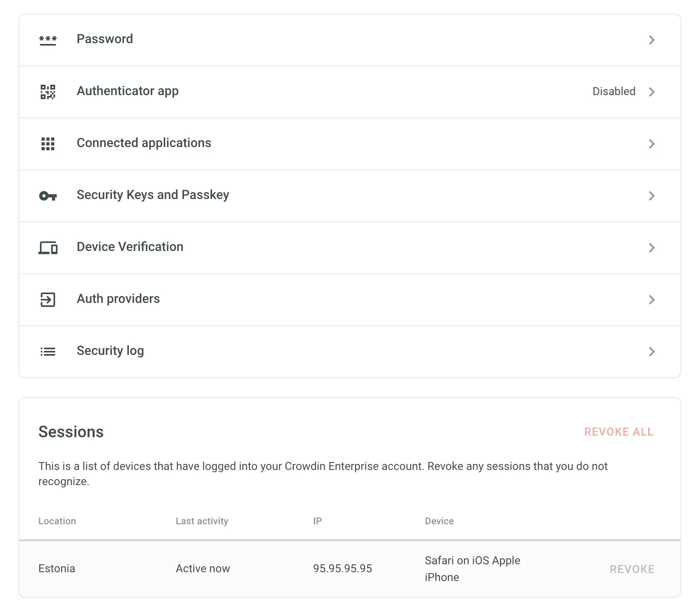Expand the Password settings chevron
The width and height of the screenshot is (700, 615).
[x=652, y=40]
